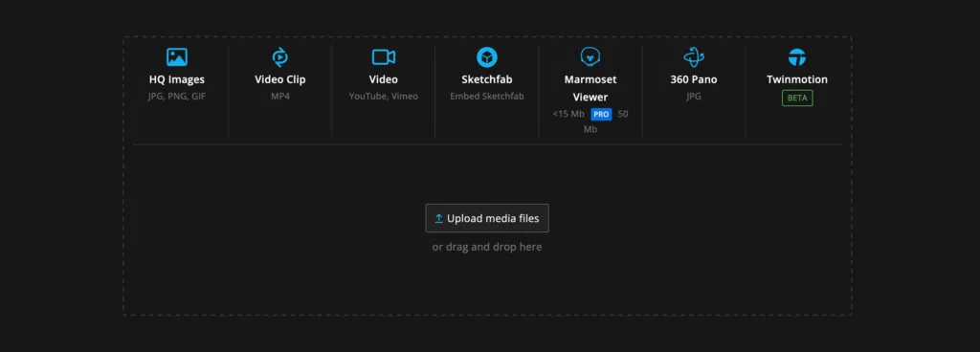
Task: Click the blue PRO badge
Action: coord(601,114)
